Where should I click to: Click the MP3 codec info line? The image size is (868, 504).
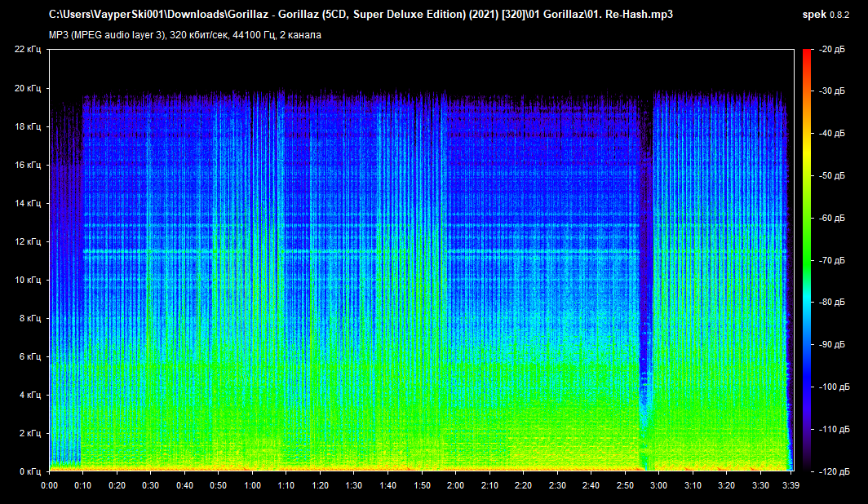[x=185, y=34]
